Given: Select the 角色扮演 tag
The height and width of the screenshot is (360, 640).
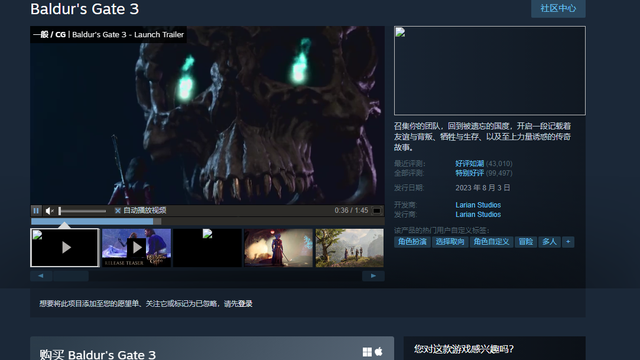Looking at the screenshot, I should 412,242.
